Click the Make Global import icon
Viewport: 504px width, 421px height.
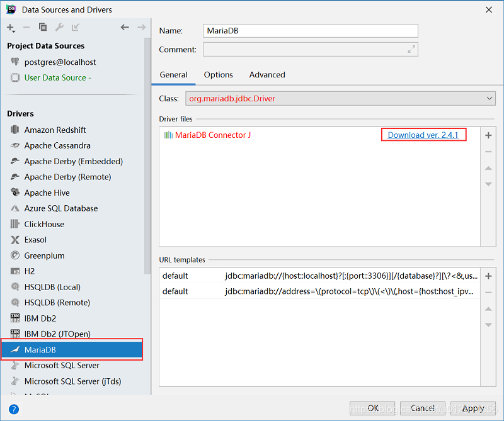click(x=76, y=27)
